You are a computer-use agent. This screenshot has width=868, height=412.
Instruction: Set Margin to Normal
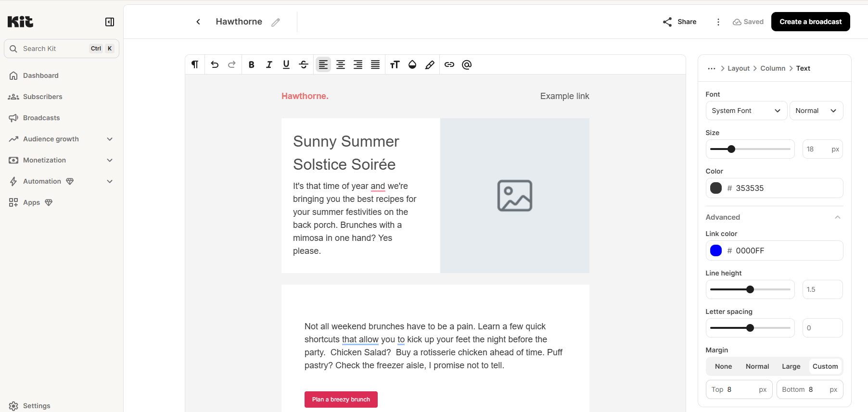coord(757,366)
